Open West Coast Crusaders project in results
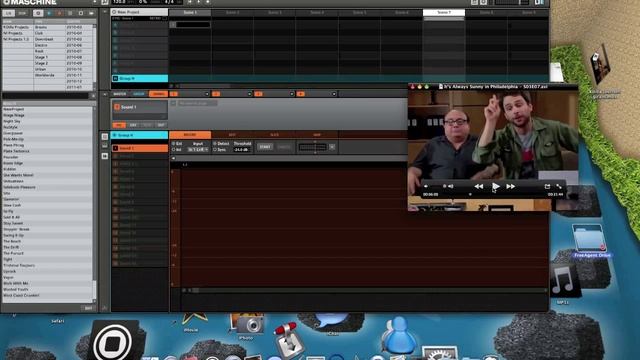 [x=47, y=295]
